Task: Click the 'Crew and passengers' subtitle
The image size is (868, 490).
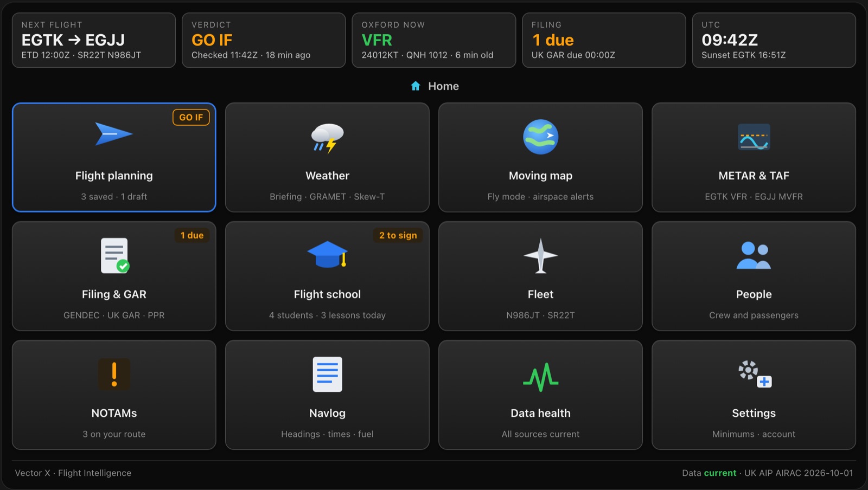Action: [x=754, y=315]
